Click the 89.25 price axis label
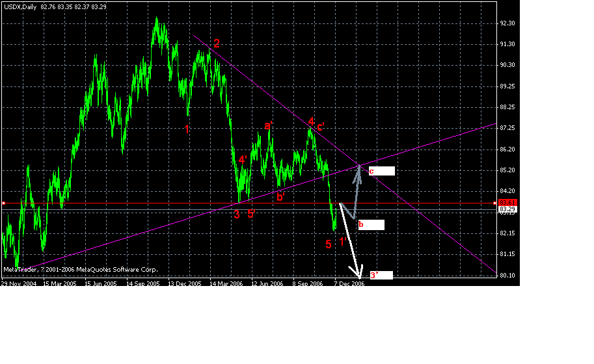Screen dimensions: 594x364 507,86
